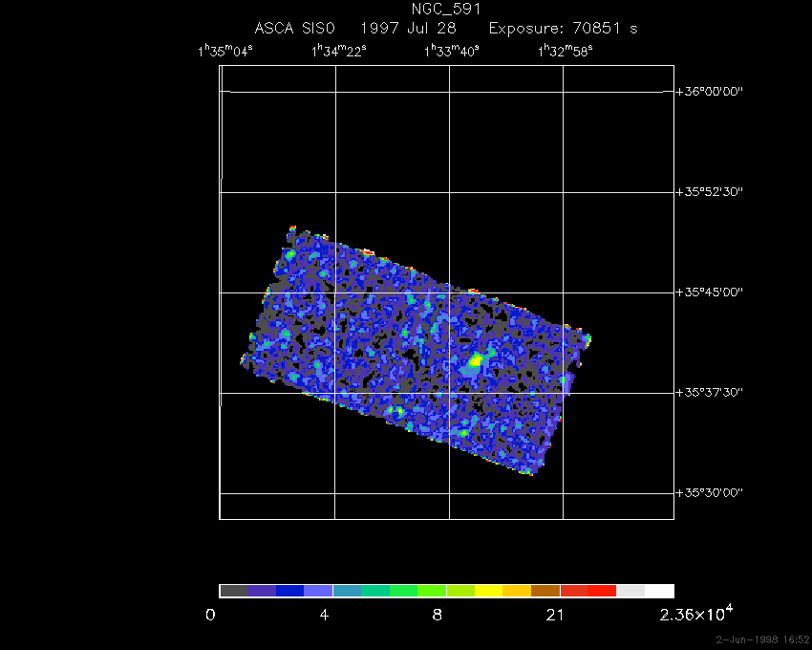Click the colorbar scale value 8
812x650 pixels.
[438, 615]
